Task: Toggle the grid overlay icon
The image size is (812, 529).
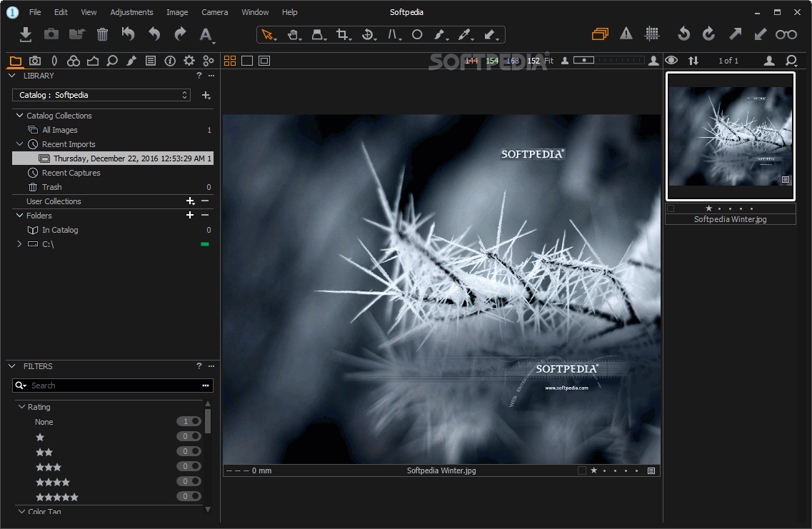Action: point(652,34)
